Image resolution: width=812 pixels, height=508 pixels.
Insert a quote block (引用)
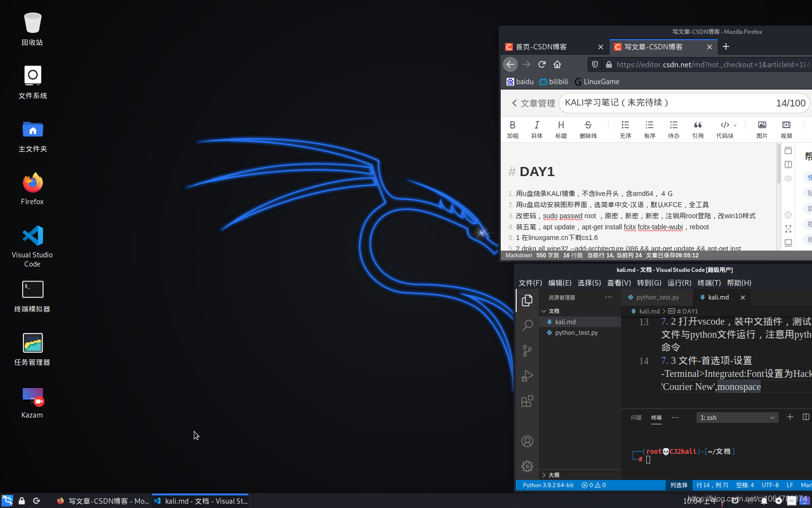tap(698, 129)
